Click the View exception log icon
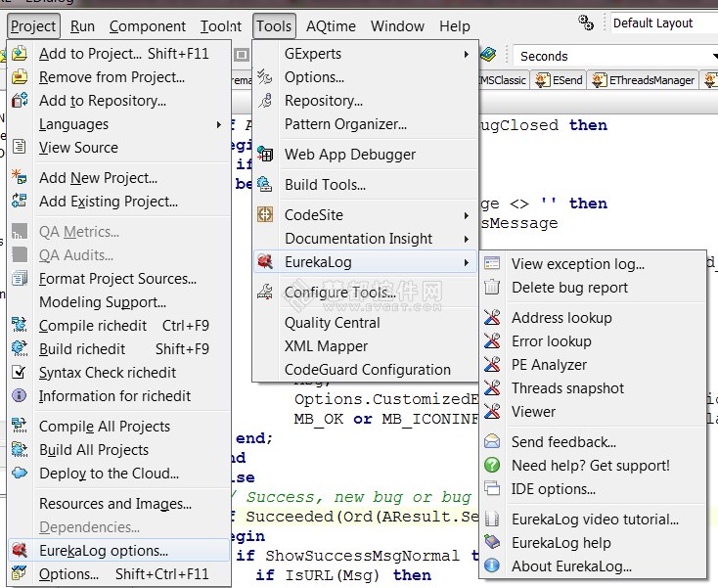Image resolution: width=718 pixels, height=588 pixels. (x=492, y=263)
